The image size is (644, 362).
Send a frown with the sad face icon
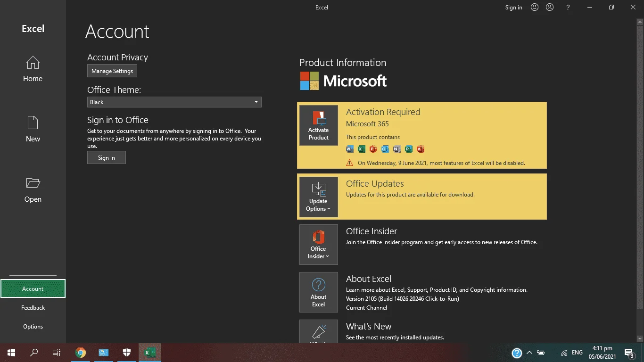(x=550, y=7)
